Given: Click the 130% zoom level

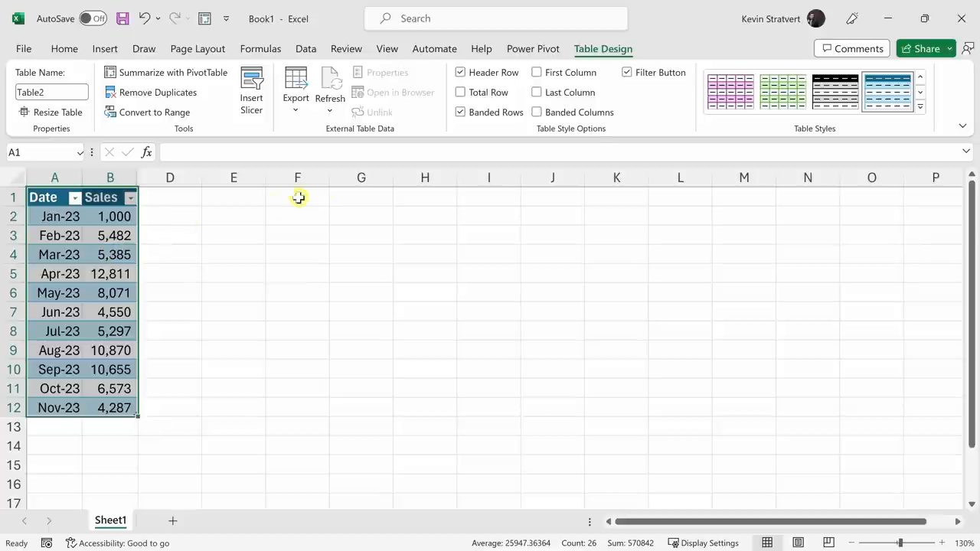Looking at the screenshot, I should [x=964, y=543].
